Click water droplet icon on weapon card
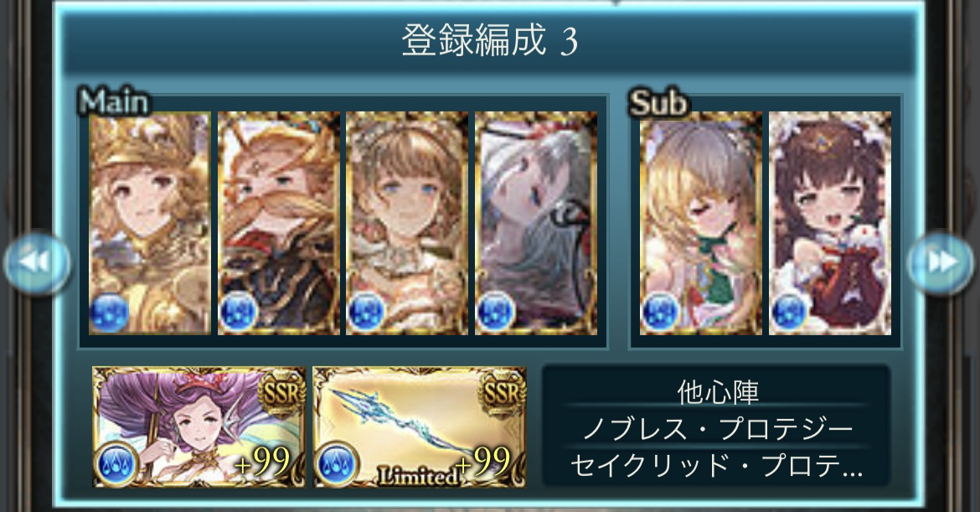Image resolution: width=980 pixels, height=512 pixels. click(x=336, y=464)
